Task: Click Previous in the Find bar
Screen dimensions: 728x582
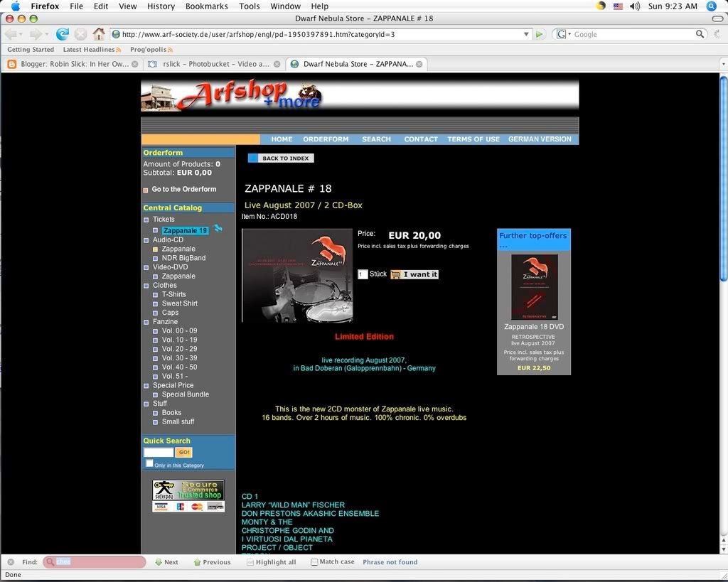Action: [212, 562]
